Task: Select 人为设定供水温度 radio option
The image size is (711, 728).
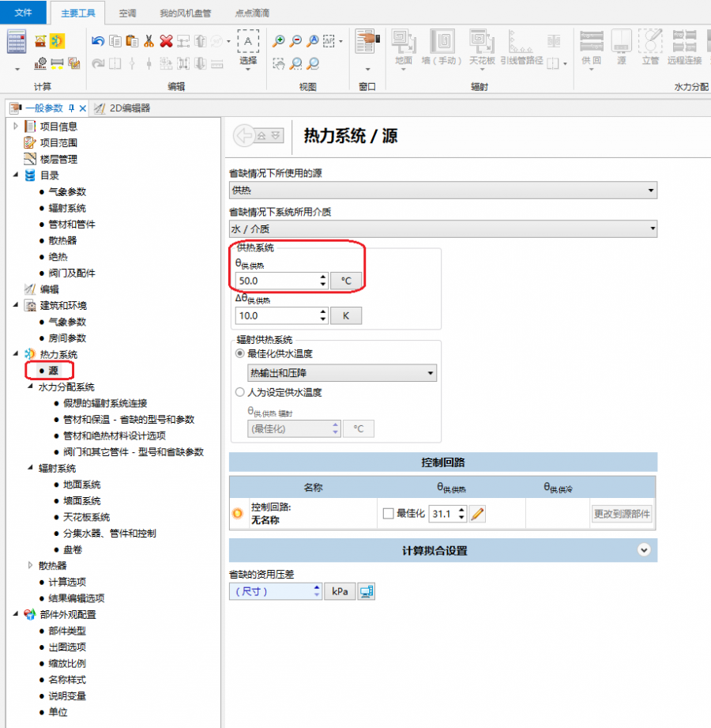Action: click(x=240, y=392)
